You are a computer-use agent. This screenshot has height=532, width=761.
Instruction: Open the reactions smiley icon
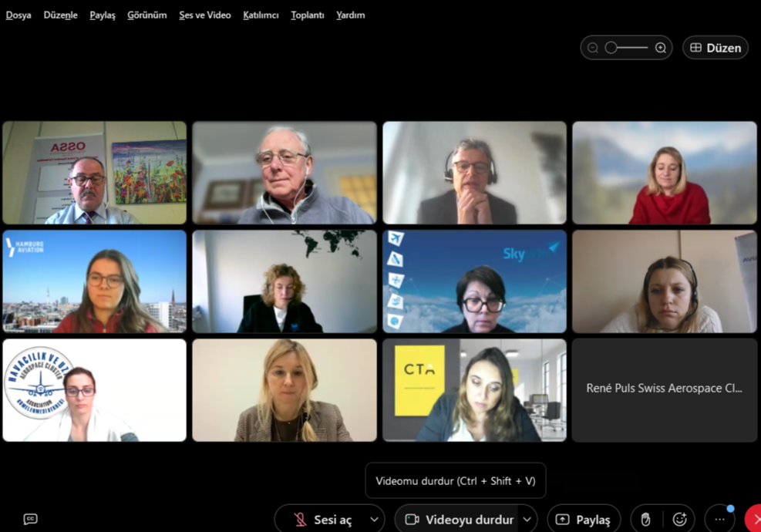[679, 520]
